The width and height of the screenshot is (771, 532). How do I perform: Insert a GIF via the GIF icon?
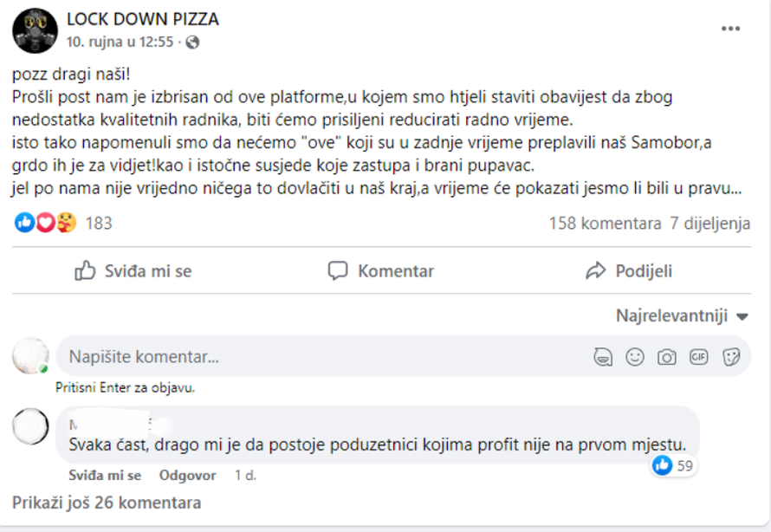pos(698,356)
